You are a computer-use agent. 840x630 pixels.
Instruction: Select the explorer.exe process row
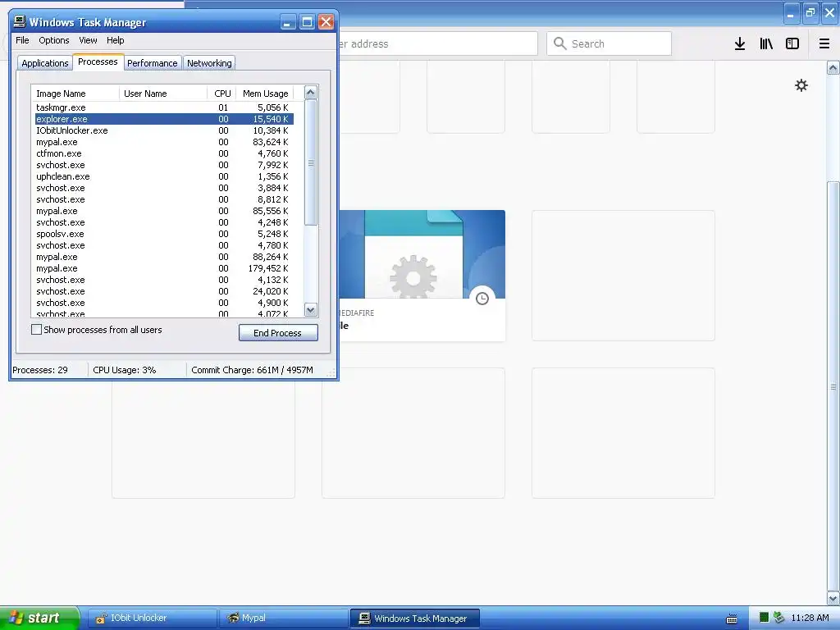(x=164, y=119)
